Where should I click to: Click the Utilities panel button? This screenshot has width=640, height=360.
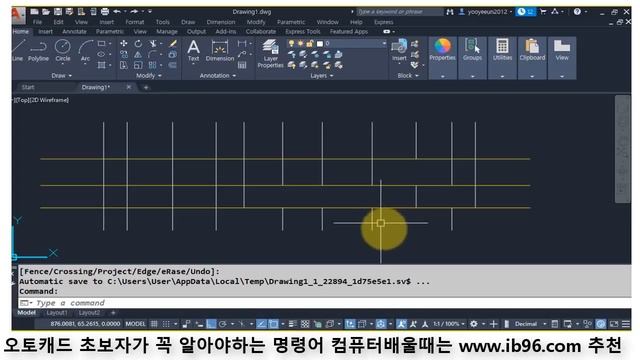pyautogui.click(x=502, y=58)
